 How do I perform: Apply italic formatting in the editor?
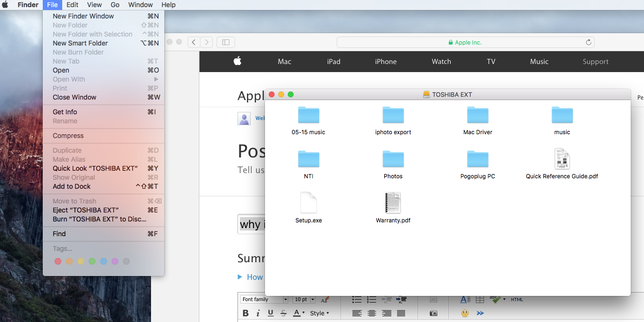click(258, 313)
